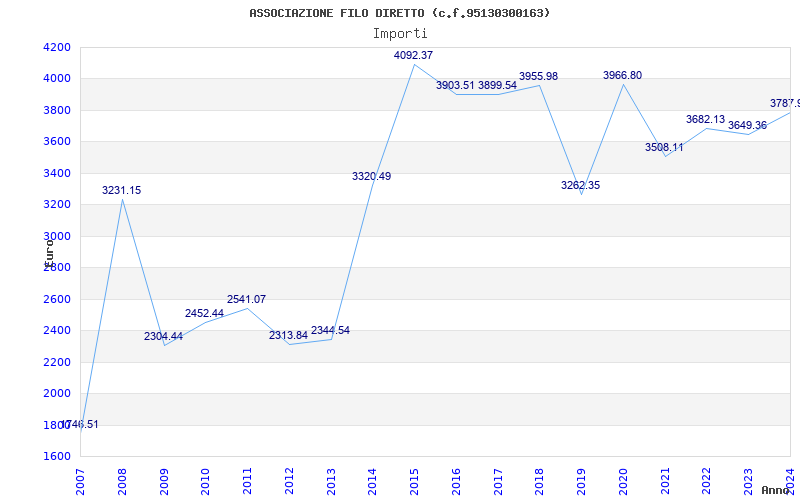Click the Euro y-axis title
Viewport: 800px width, 500px height.
click(49, 252)
